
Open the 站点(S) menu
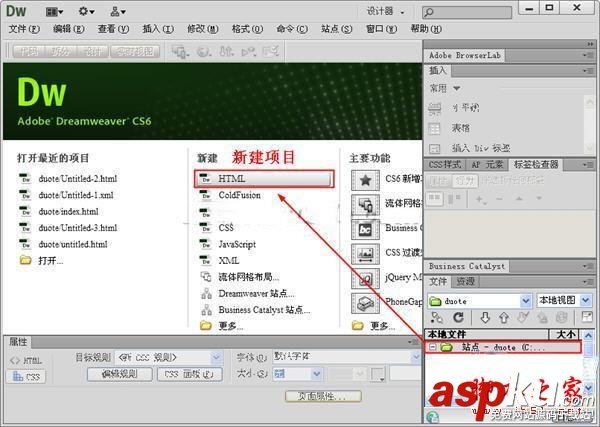tap(336, 29)
